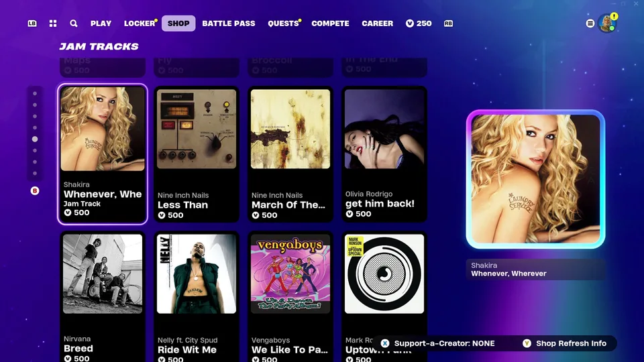Select Shakira Whenever, Wherever jam track card
The image size is (644, 362).
coord(103,154)
